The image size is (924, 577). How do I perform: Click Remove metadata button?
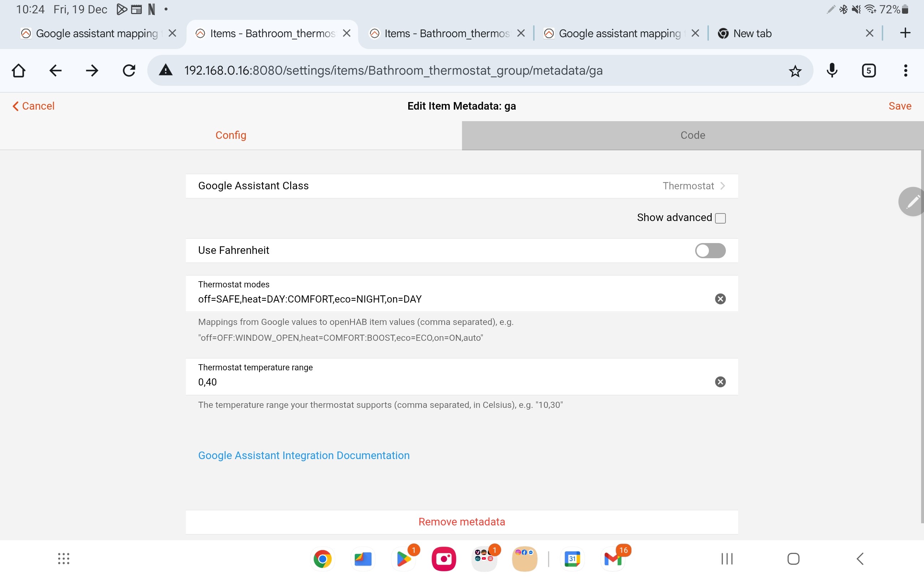point(461,522)
